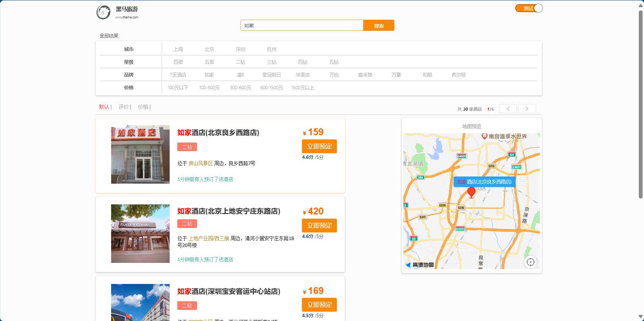Toggle the 测试 switch
This screenshot has height=321, width=644.
529,8
